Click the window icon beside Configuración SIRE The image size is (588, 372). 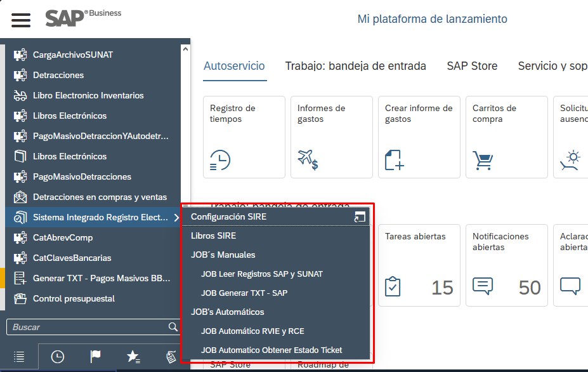360,217
